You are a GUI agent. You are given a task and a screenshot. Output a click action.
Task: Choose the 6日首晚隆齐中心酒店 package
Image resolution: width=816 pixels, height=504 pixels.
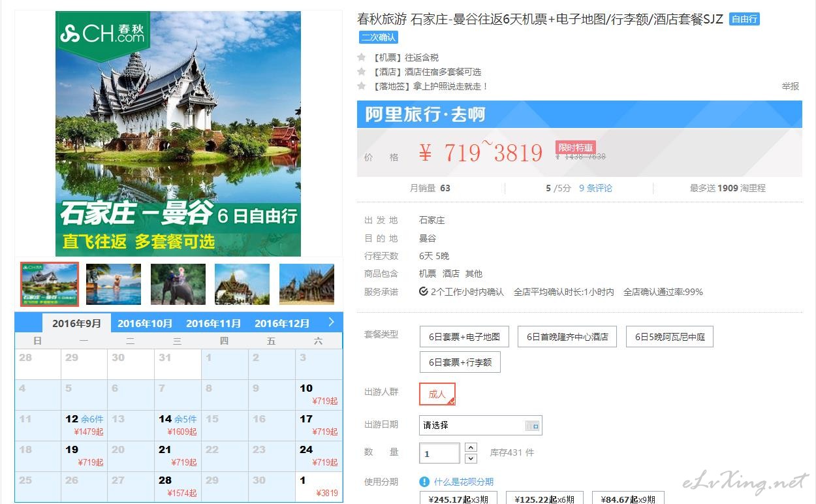(x=568, y=337)
